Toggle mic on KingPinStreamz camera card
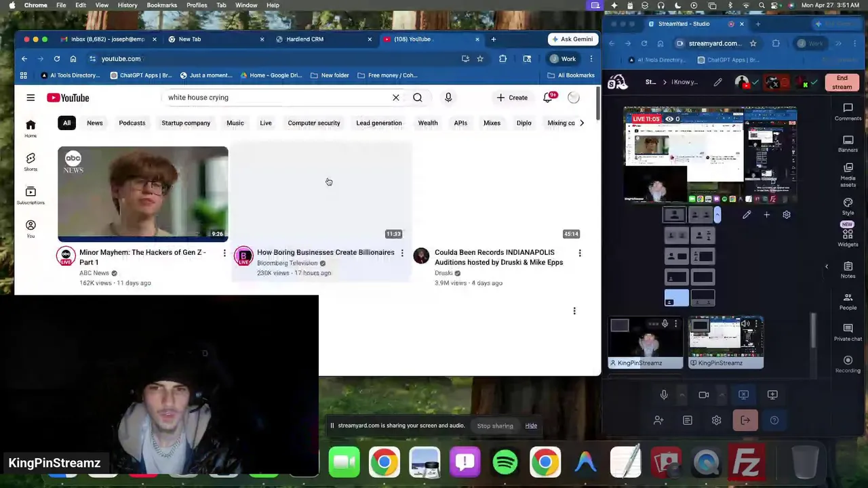 (x=665, y=324)
